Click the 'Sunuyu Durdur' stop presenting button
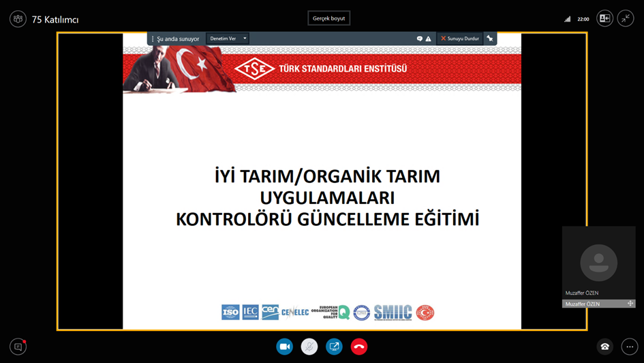This screenshot has width=644, height=363. 459,39
